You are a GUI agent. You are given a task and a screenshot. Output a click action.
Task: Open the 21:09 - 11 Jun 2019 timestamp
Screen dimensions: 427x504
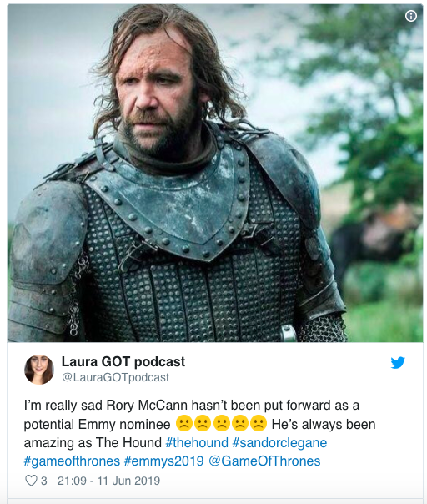point(108,481)
